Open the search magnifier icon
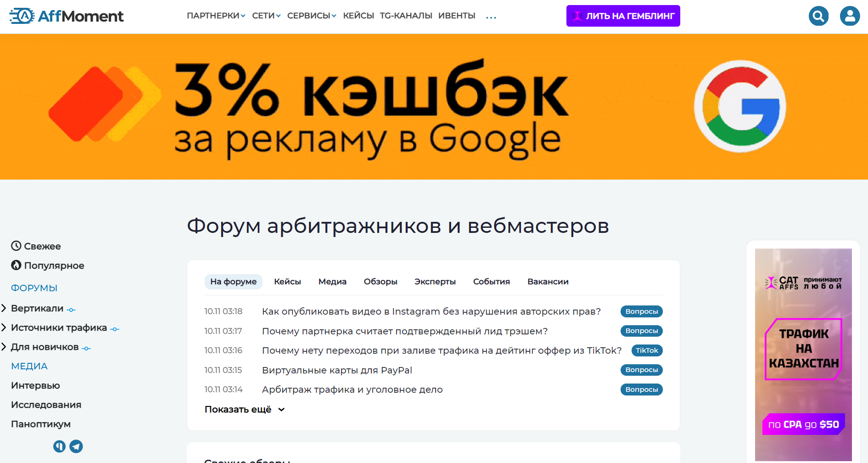Screen dimensions: 868x463 (818, 16)
